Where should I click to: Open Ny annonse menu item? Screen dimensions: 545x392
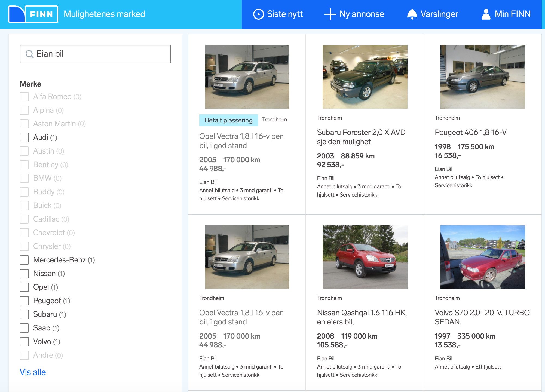(354, 14)
